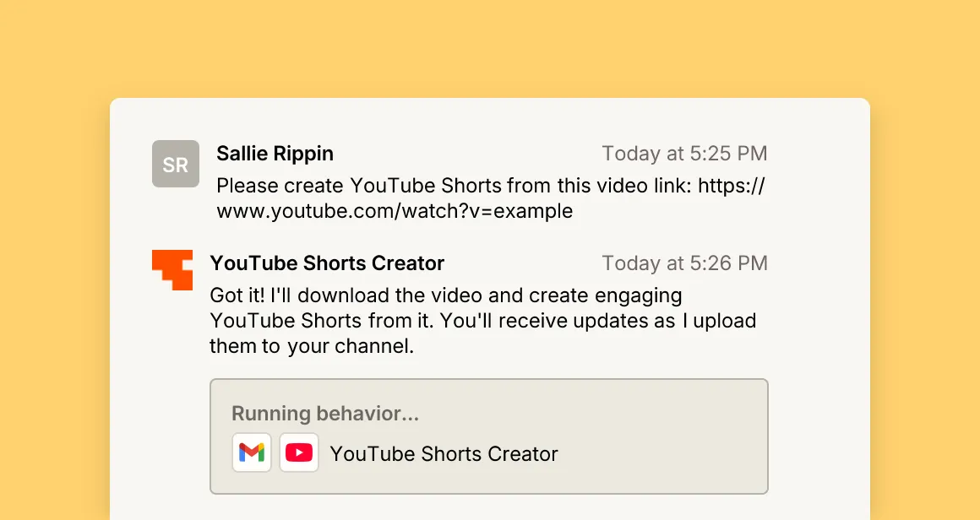This screenshot has width=980, height=520.
Task: Click the SR avatar for Sallie Rippin
Action: point(176,164)
